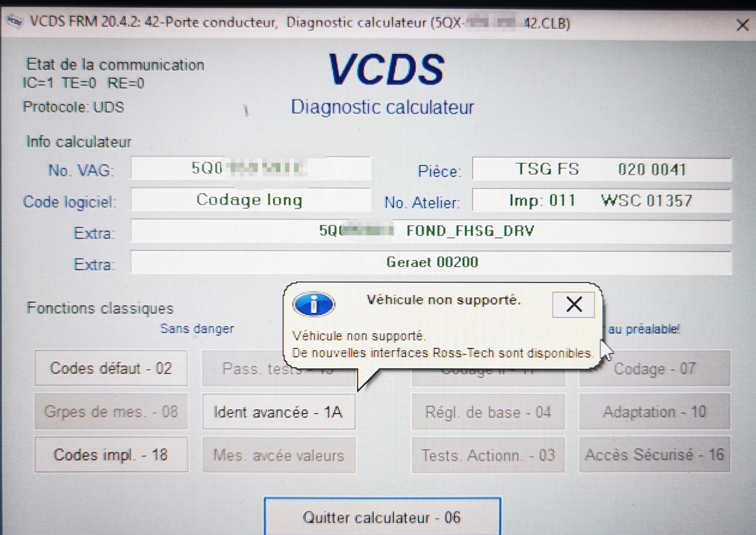Click the Sans danger label
Image resolution: width=756 pixels, height=535 pixels.
coord(197,329)
